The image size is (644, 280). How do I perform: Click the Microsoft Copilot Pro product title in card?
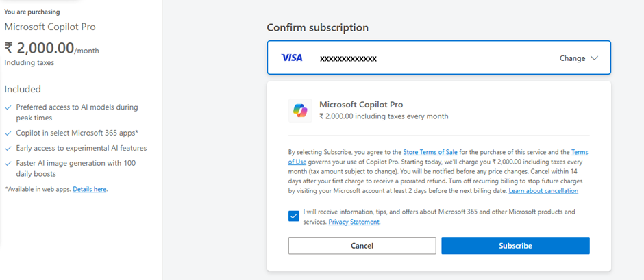(361, 105)
